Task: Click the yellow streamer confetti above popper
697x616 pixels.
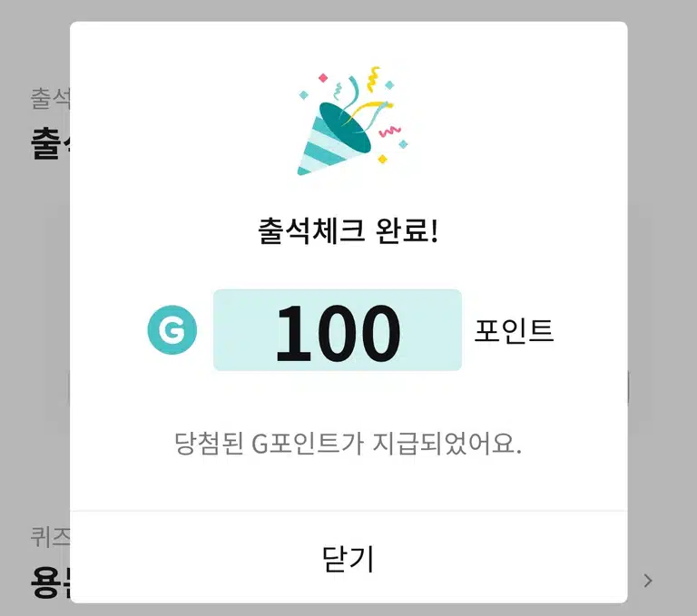Action: point(375,80)
